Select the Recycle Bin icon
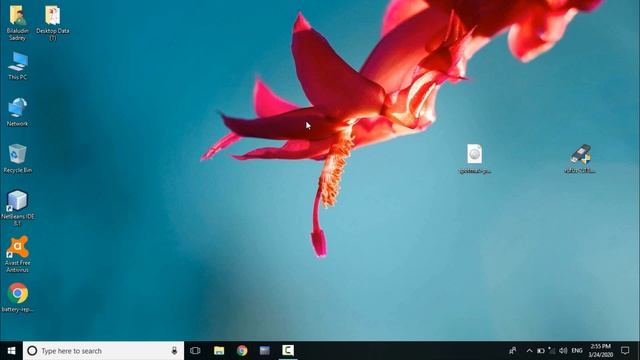 [18, 158]
